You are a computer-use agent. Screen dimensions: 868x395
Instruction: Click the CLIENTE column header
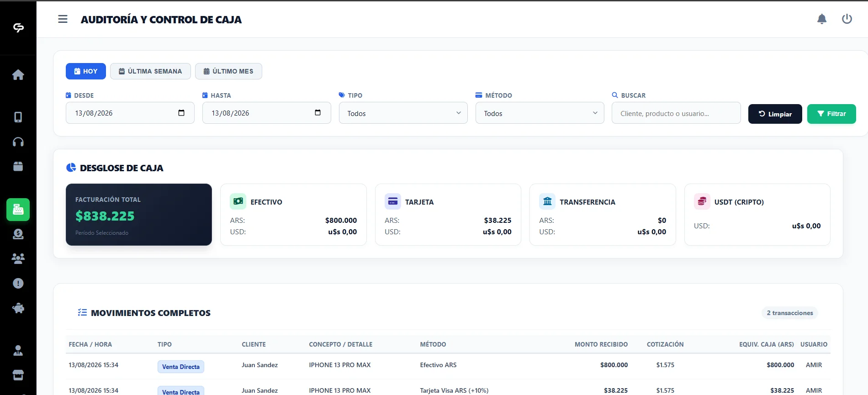[254, 344]
